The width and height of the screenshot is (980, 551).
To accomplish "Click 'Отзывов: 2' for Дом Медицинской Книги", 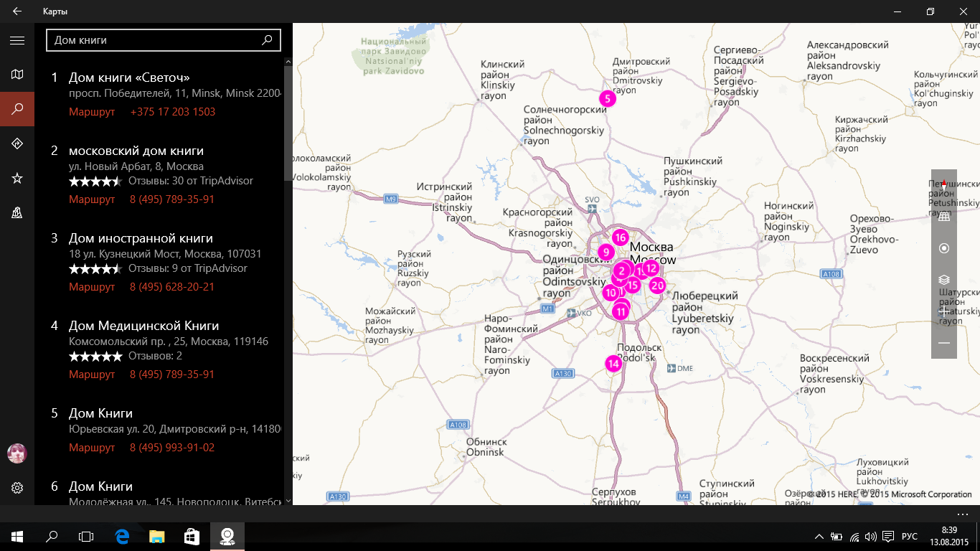I will [155, 356].
